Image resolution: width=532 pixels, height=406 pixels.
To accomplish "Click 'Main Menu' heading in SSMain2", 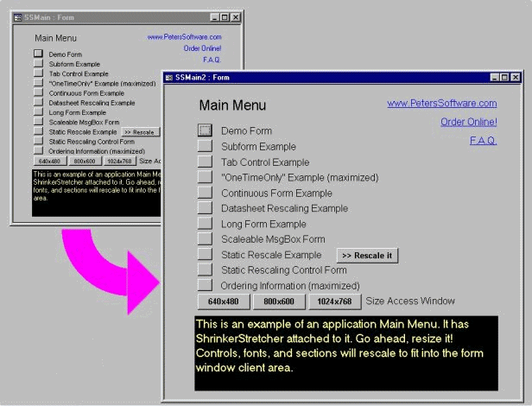I will point(232,105).
